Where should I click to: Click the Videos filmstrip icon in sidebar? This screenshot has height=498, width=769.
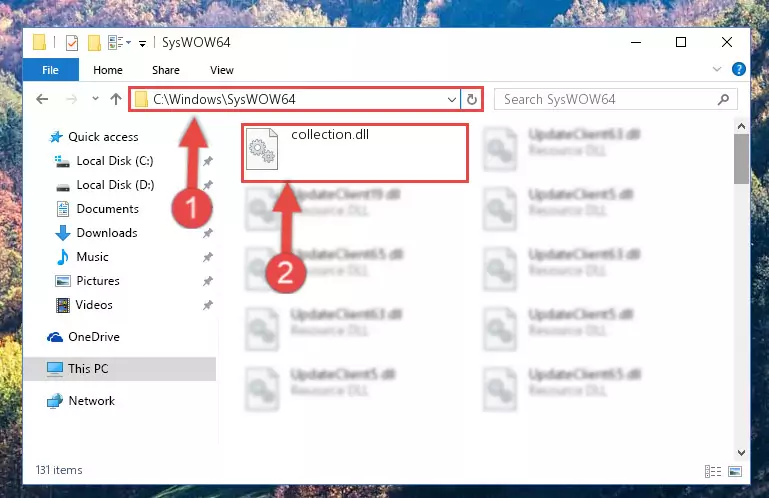63,305
